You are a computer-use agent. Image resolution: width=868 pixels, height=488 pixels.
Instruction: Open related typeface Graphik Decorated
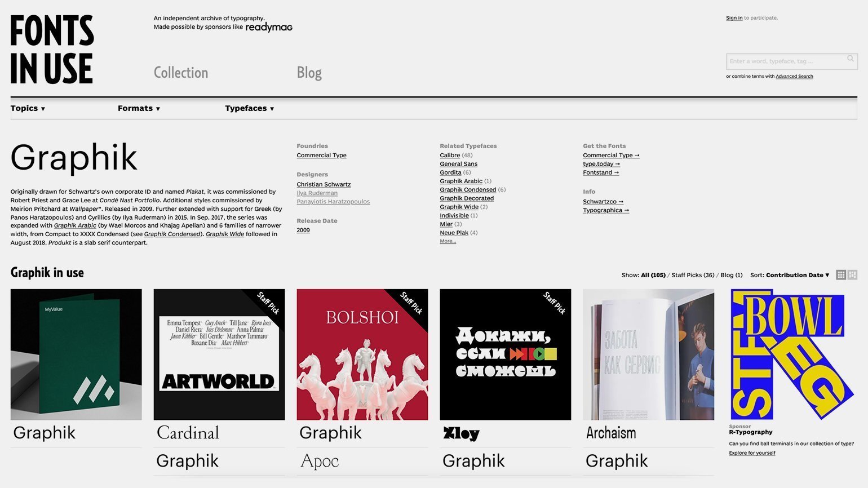click(x=467, y=198)
